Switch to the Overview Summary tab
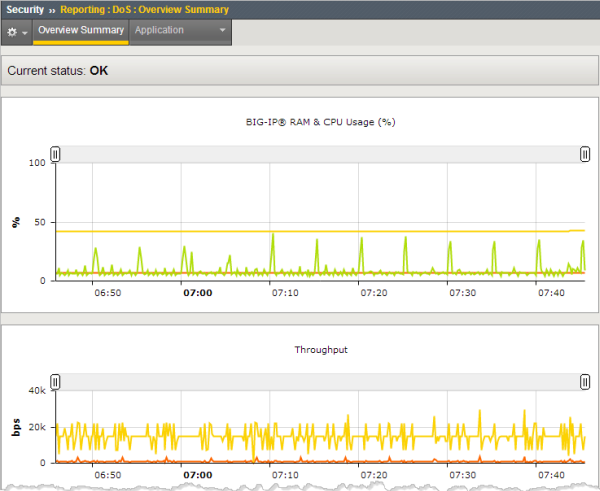This screenshot has height=491, width=600. 80,30
